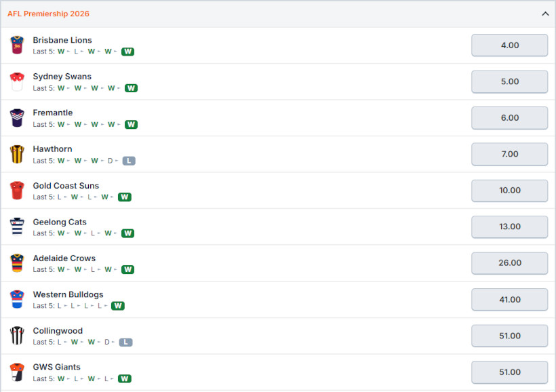Select Fremantle odds of 6.00

coord(509,118)
